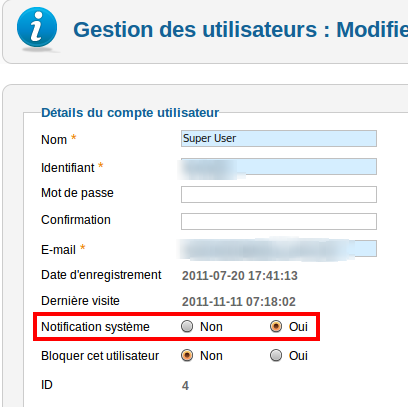Select Oui for Bloquer cet utilisateur

[276, 355]
